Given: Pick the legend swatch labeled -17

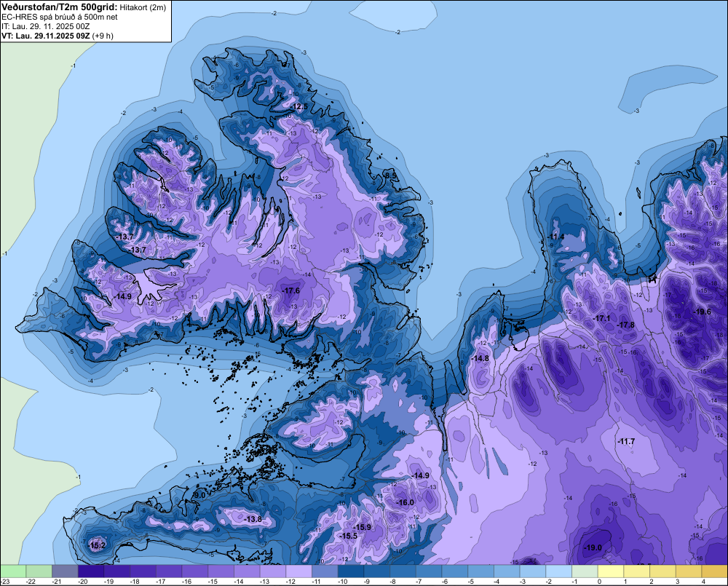Looking at the screenshot, I should 169,571.
